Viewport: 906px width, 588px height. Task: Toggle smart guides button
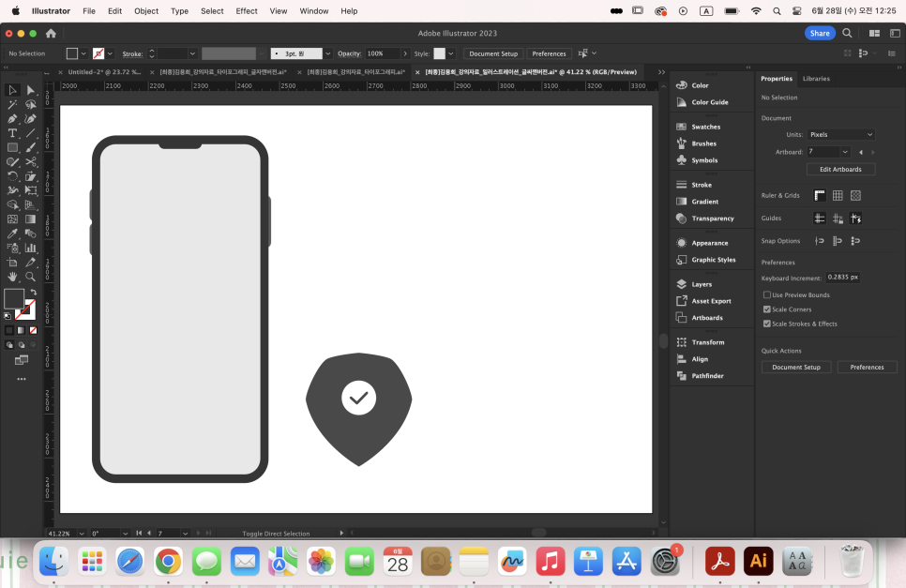click(x=855, y=219)
